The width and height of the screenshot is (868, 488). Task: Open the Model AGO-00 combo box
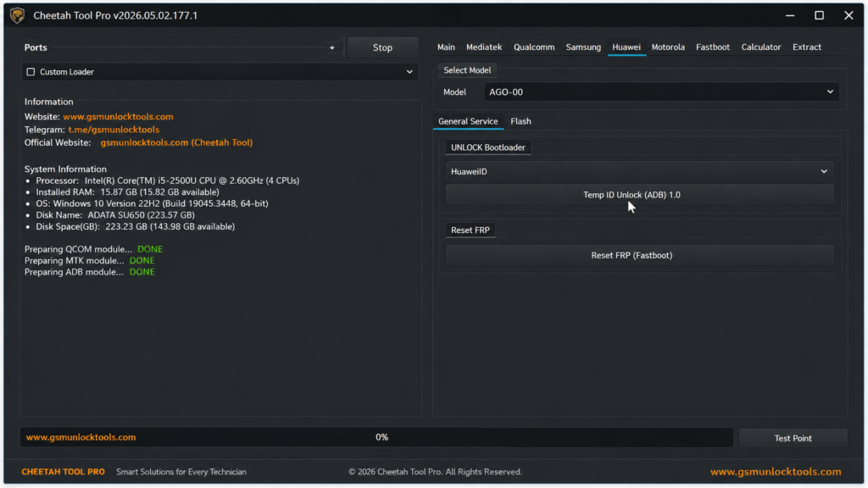[x=661, y=91]
